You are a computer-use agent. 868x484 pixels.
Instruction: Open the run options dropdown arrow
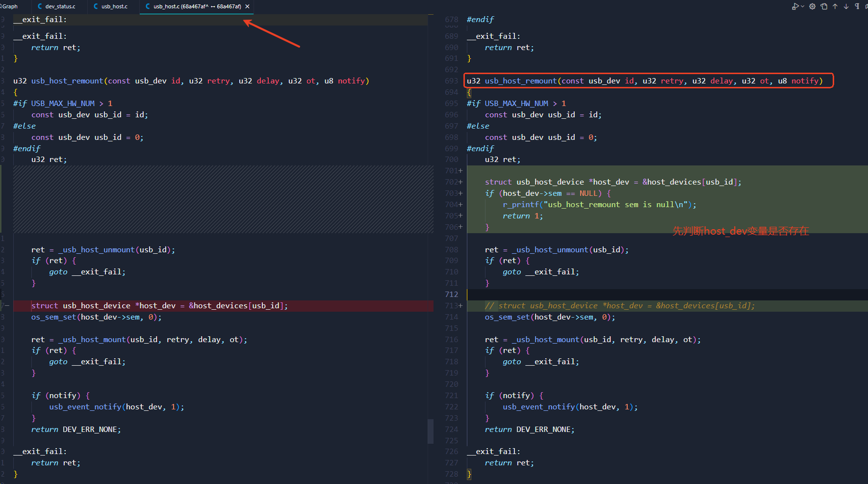click(802, 6)
